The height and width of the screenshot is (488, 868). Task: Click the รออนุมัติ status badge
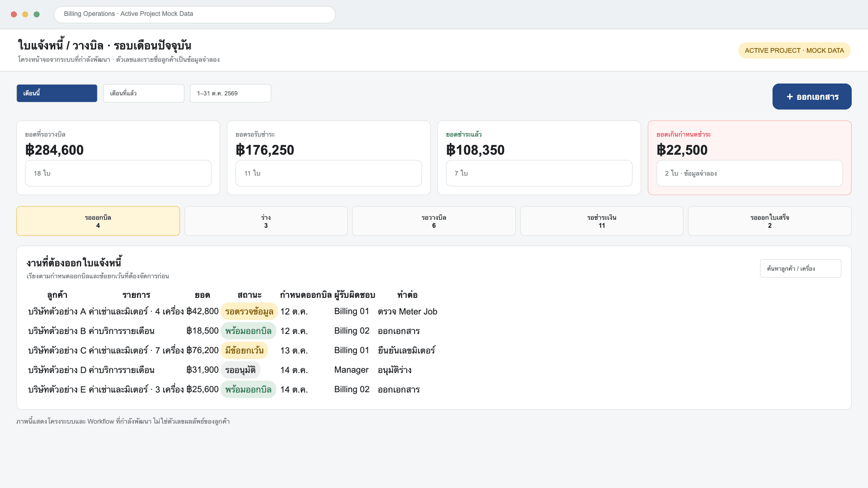pos(241,370)
